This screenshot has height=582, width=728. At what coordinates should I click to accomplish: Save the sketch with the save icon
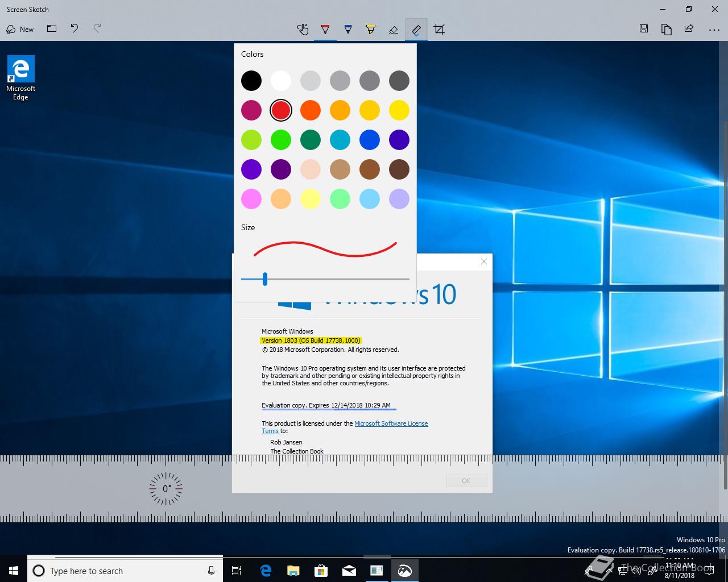click(644, 29)
